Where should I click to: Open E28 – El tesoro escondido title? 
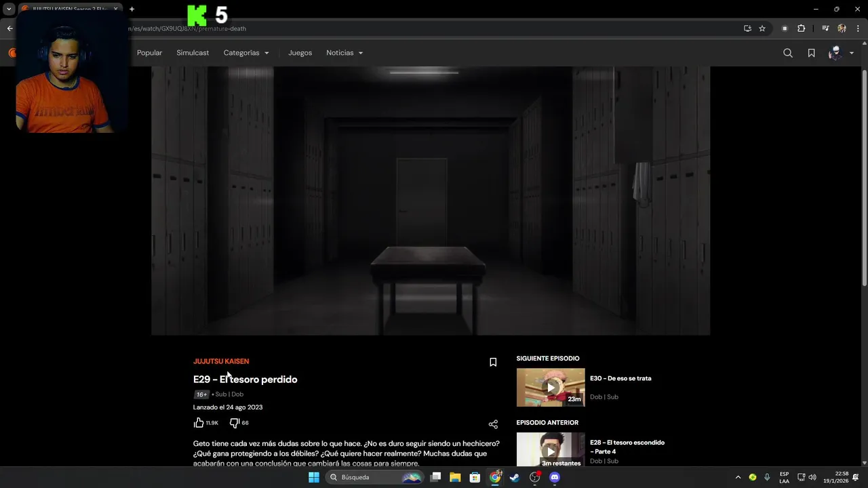click(627, 447)
